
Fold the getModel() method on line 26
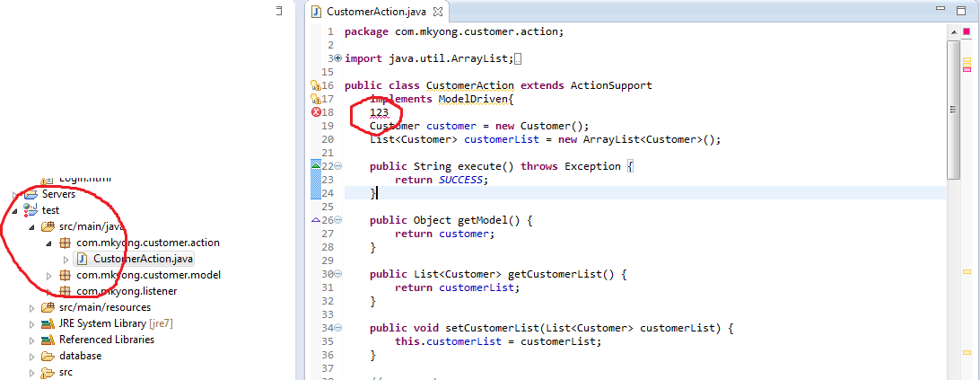(x=338, y=220)
